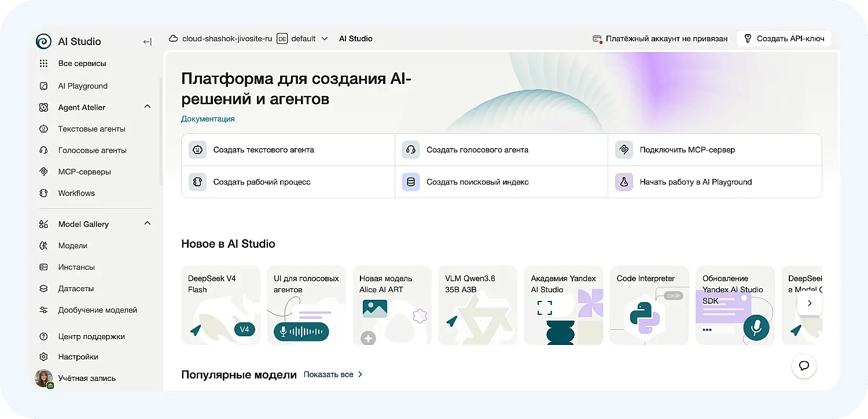The height and width of the screenshot is (419, 868).
Task: Click database icon of Создать поисковый индекс
Action: pos(411,182)
